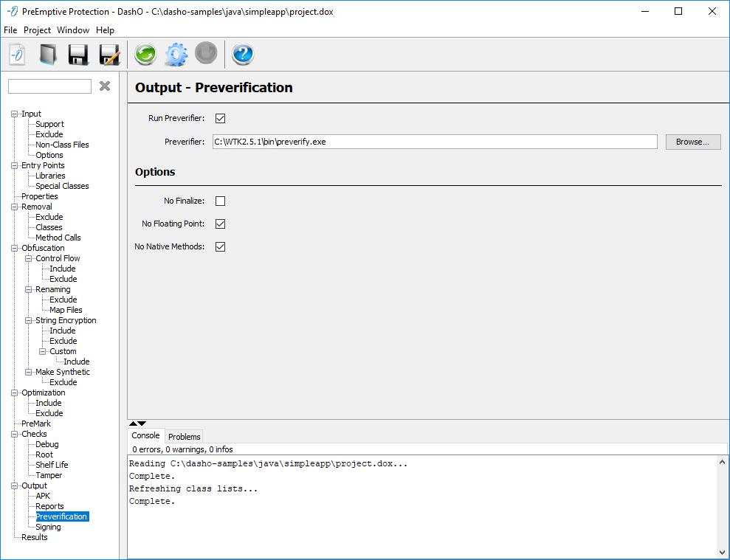Image resolution: width=730 pixels, height=560 pixels.
Task: Collapse the String Encryption tree node
Action: 29,321
